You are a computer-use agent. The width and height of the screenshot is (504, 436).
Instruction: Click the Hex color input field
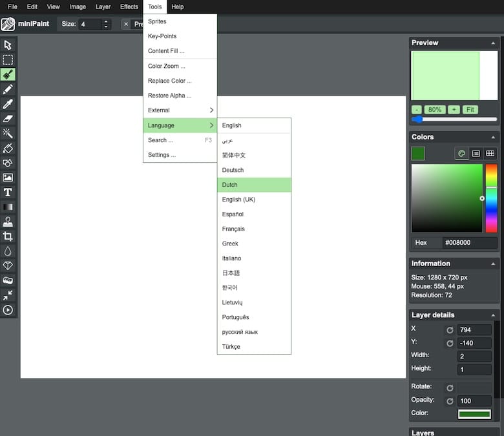click(470, 243)
